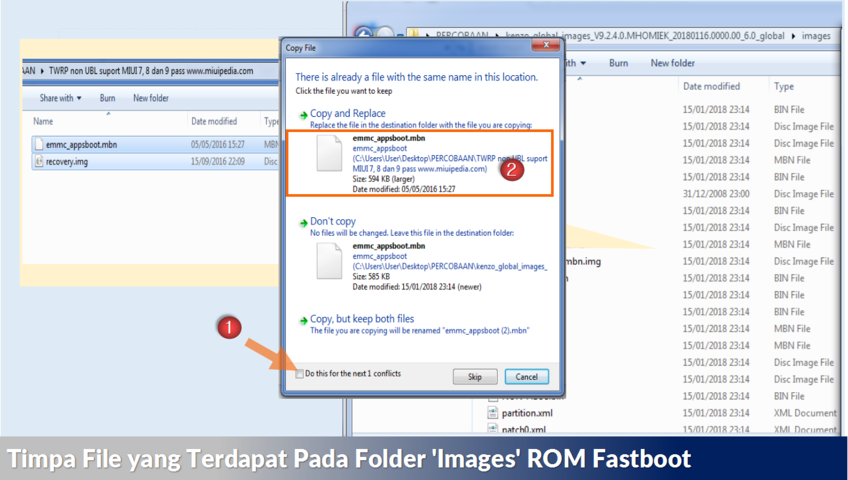Expand breadcrumb arrow before 'images' in address bar

(x=793, y=36)
